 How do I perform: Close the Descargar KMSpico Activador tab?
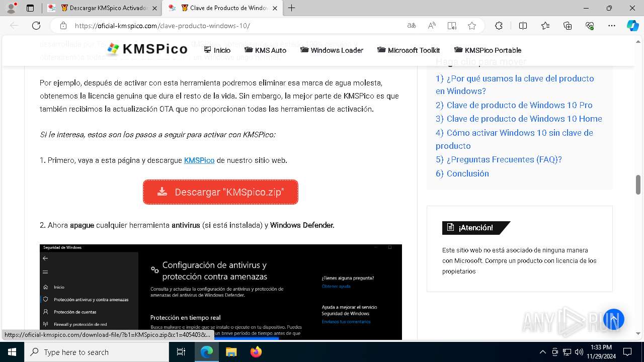pyautogui.click(x=154, y=8)
